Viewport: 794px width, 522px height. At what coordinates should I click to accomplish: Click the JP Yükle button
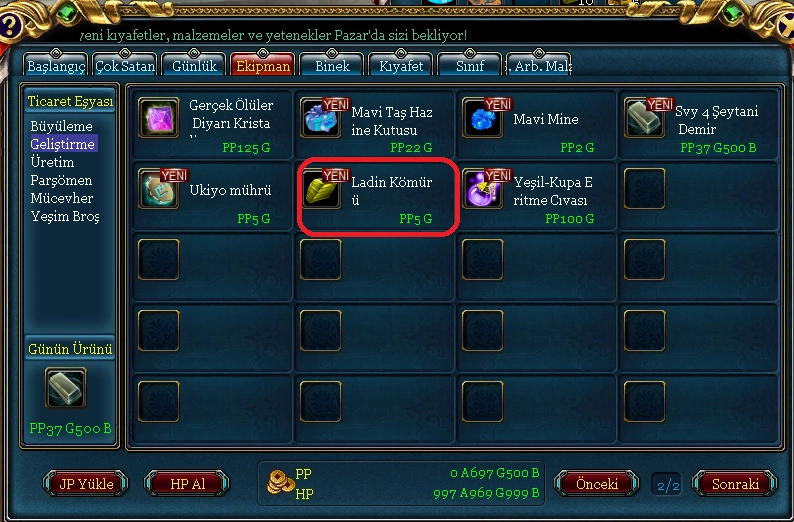(86, 484)
